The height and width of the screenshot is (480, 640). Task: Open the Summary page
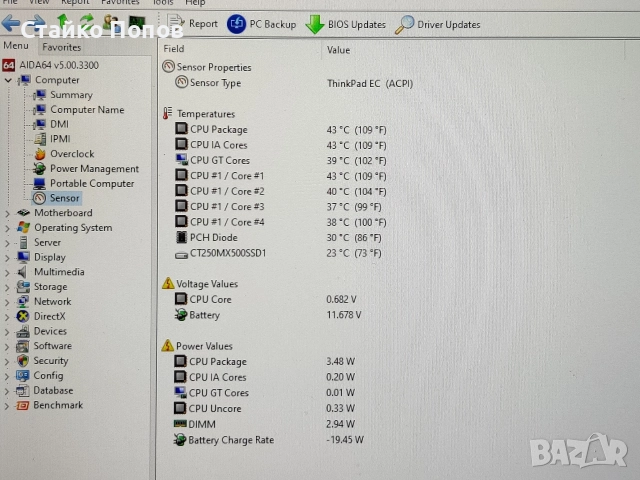(x=64, y=95)
